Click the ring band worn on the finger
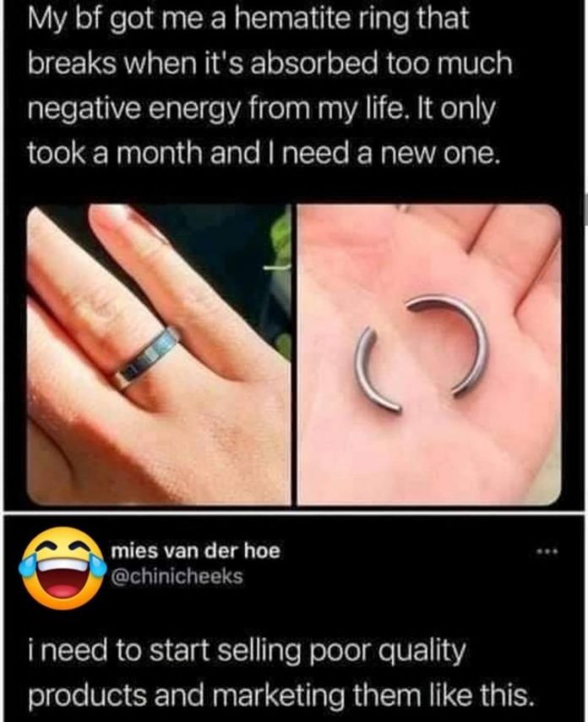The width and height of the screenshot is (588, 722). pyautogui.click(x=146, y=357)
